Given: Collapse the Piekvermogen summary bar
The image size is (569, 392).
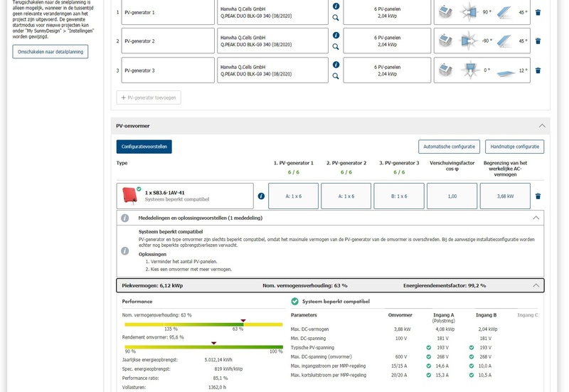Looking at the screenshot, I should click(536, 285).
